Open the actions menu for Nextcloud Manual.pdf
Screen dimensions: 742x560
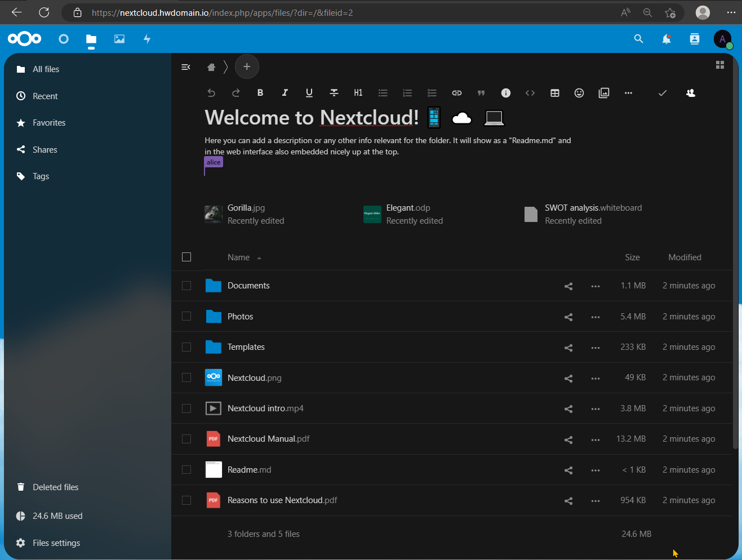pos(596,439)
